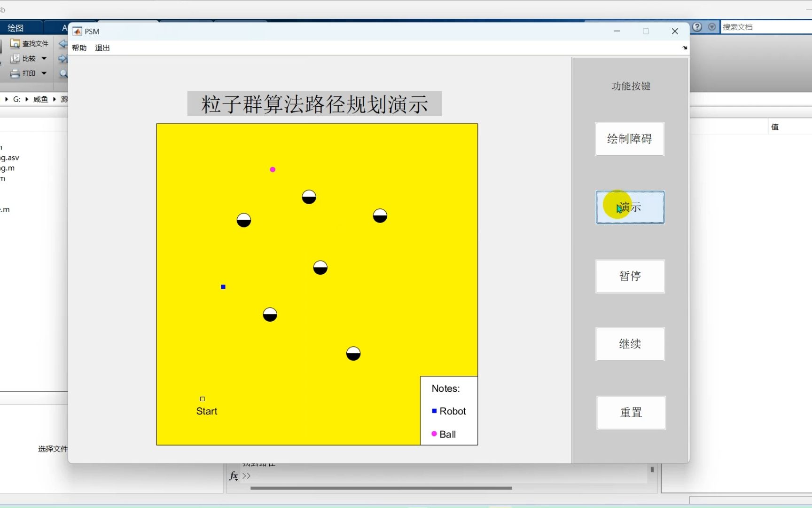This screenshot has width=812, height=508.
Task: Click the 查找文件 icon in MATLAB toolbar
Action: click(15, 44)
